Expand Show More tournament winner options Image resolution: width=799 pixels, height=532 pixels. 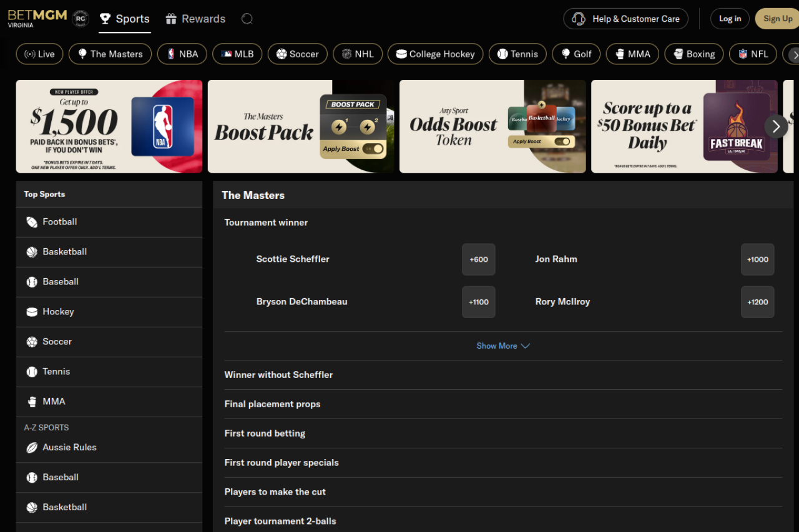click(502, 346)
